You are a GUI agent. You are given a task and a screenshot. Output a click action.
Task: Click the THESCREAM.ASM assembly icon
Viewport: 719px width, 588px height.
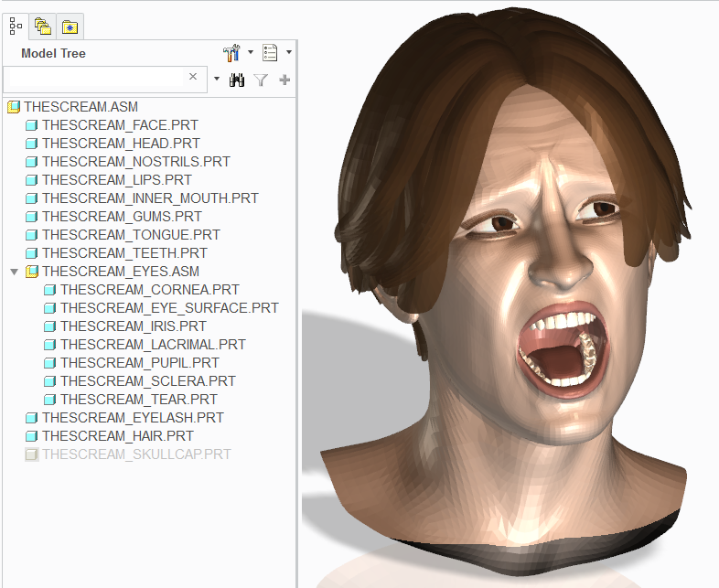tap(15, 107)
